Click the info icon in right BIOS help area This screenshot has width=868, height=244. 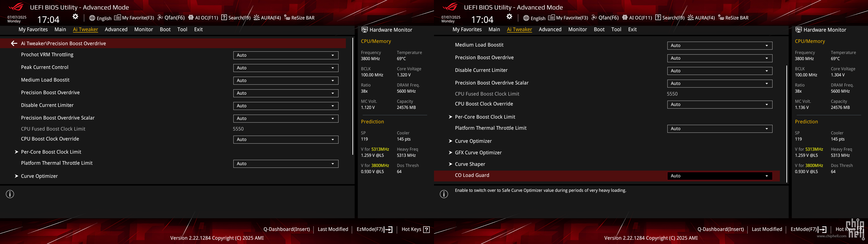click(444, 194)
